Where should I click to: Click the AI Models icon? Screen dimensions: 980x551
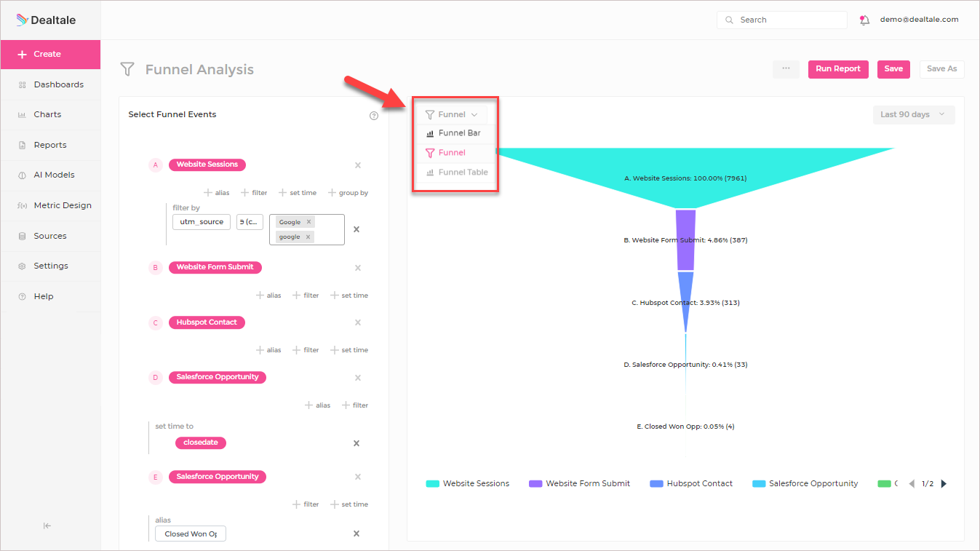click(x=22, y=175)
